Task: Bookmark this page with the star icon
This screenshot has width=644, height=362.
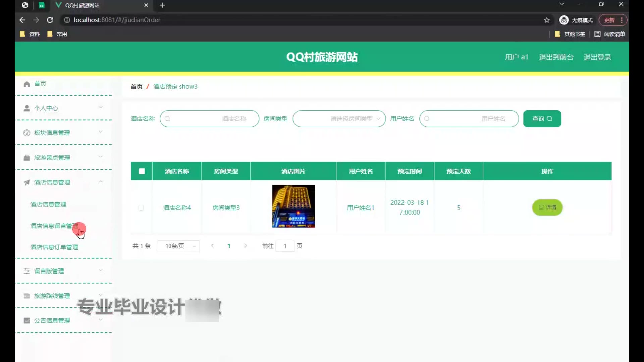Action: point(547,20)
